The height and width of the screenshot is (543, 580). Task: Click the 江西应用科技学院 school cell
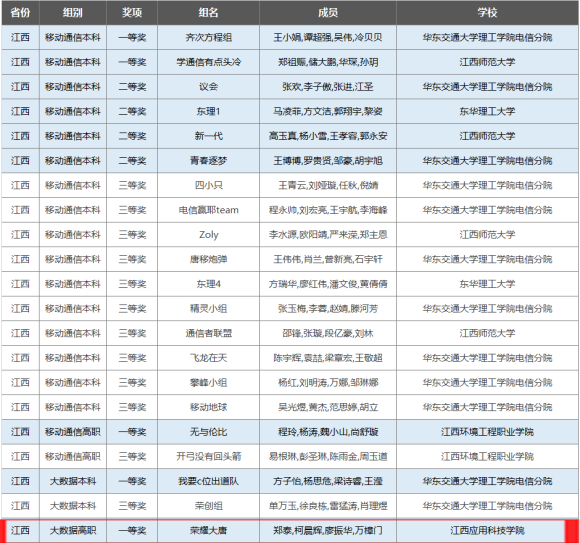(x=487, y=530)
